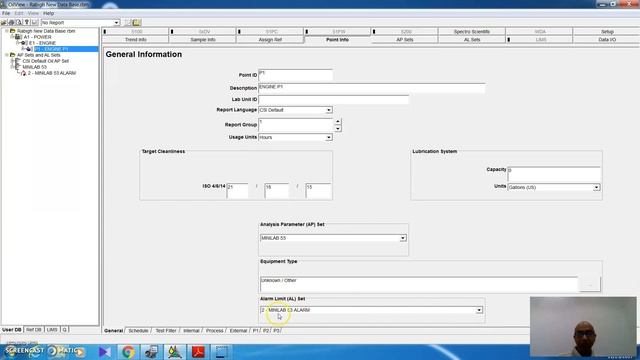Click the Spectro Scientific button
This screenshot has height=360, width=640.
[472, 31]
